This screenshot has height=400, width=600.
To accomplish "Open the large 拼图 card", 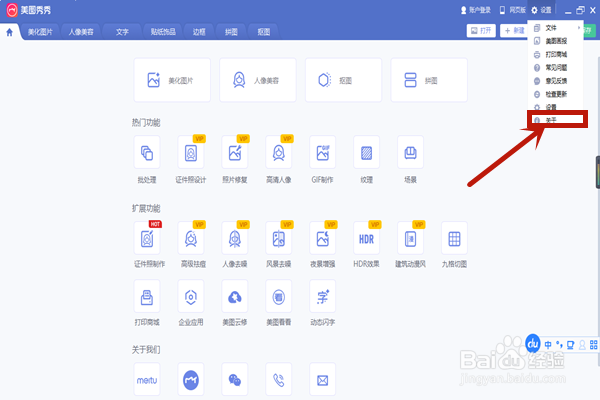I will click(429, 80).
